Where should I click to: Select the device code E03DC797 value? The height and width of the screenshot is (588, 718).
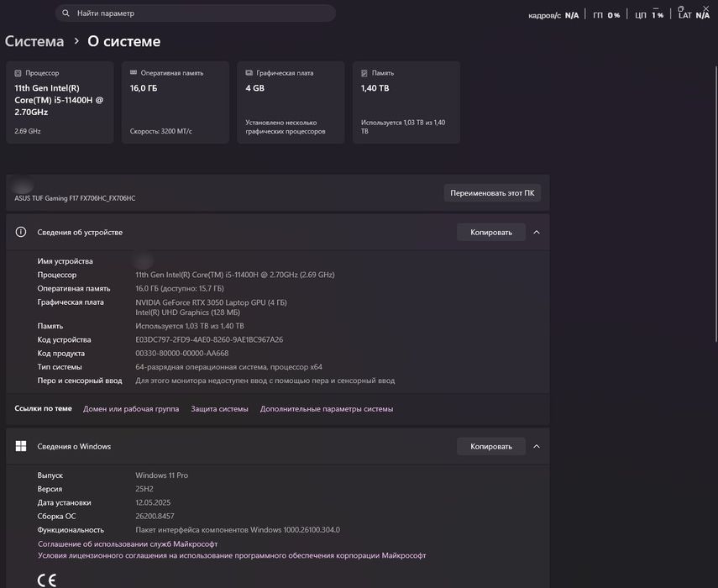point(209,340)
